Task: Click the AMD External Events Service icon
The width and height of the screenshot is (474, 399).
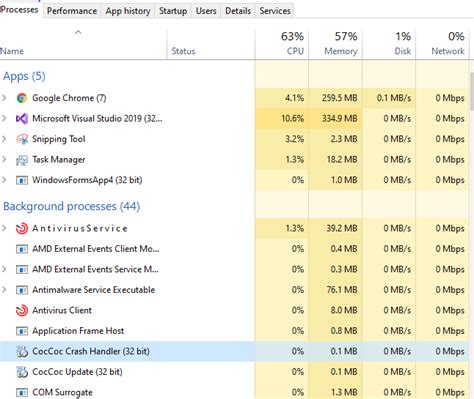Action: 22,269
